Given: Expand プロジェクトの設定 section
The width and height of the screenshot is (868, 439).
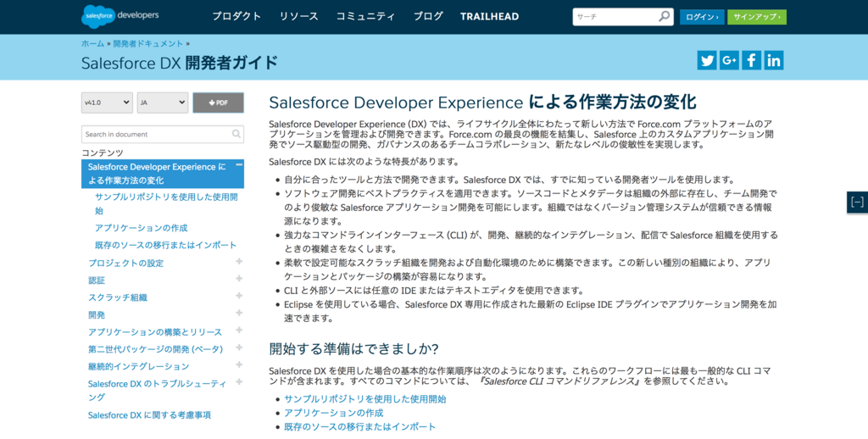Looking at the screenshot, I should coord(239,261).
